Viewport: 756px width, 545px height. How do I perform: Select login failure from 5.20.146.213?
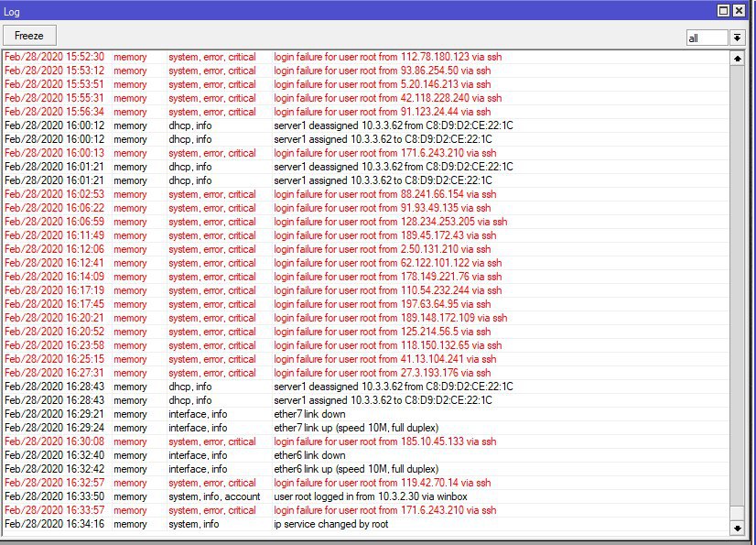pos(366,84)
